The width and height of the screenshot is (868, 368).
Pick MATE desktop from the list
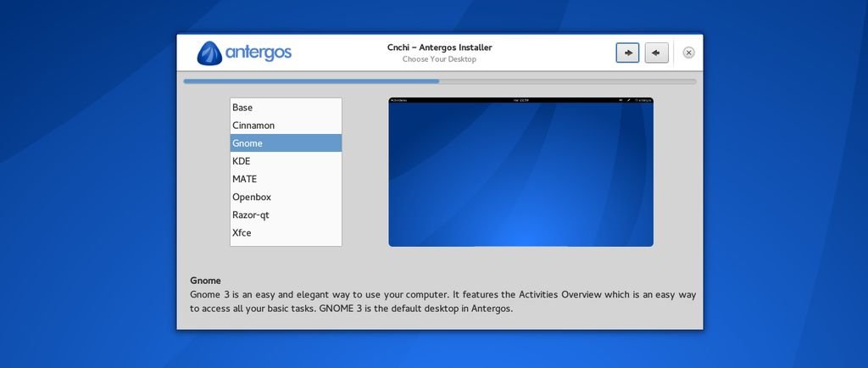[x=286, y=179]
